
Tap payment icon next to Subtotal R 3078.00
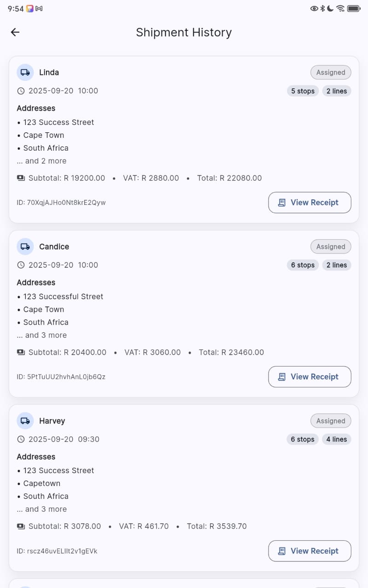tap(21, 526)
